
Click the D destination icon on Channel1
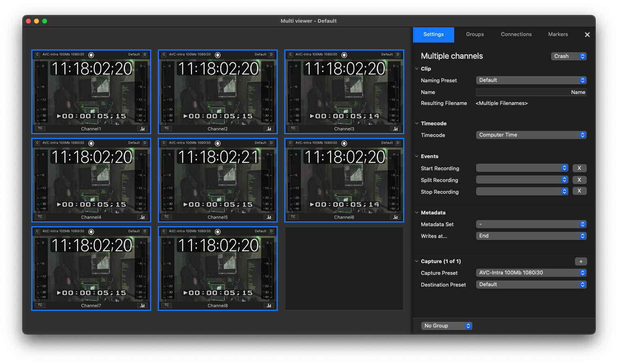(145, 55)
